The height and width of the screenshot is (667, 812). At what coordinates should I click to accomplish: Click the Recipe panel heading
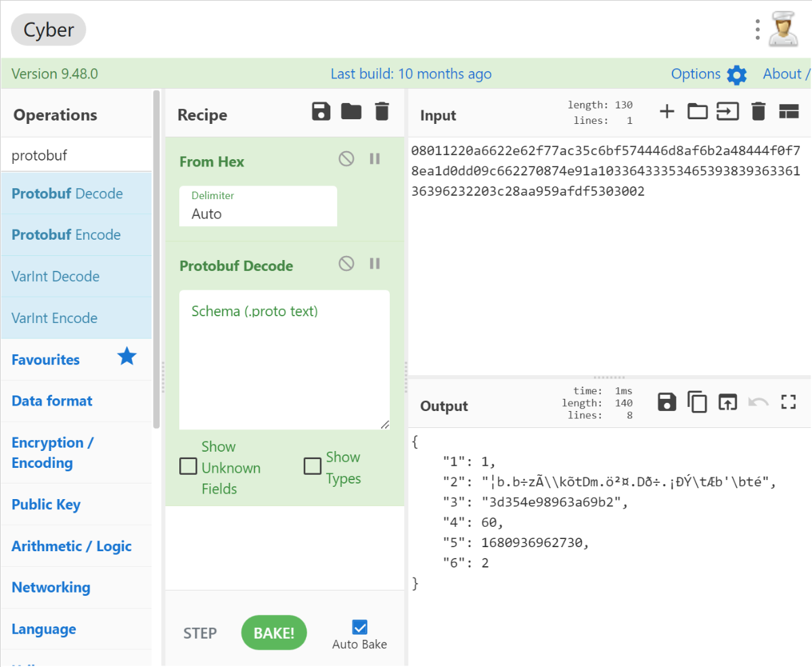[202, 115]
